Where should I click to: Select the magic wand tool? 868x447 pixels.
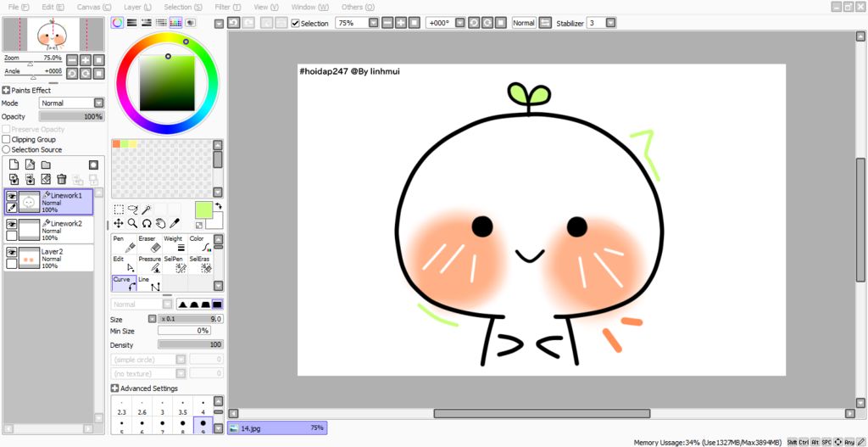click(147, 210)
